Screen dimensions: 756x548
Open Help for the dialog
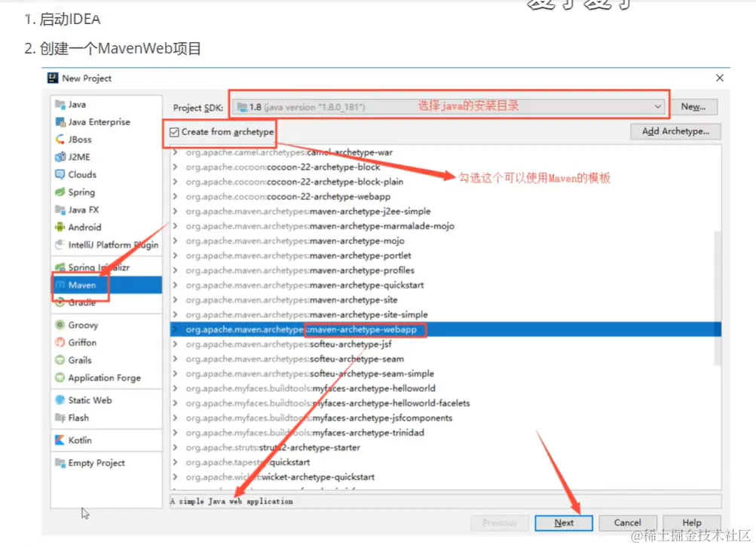click(691, 522)
